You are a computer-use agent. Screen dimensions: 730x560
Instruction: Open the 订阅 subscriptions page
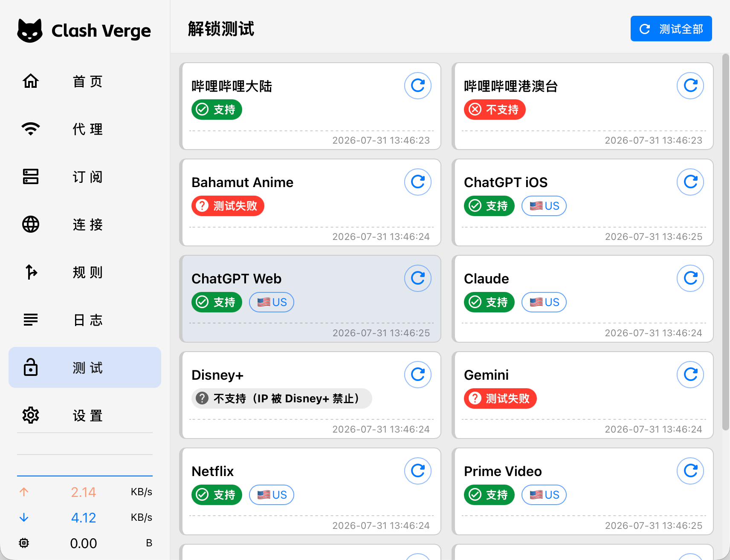click(85, 176)
